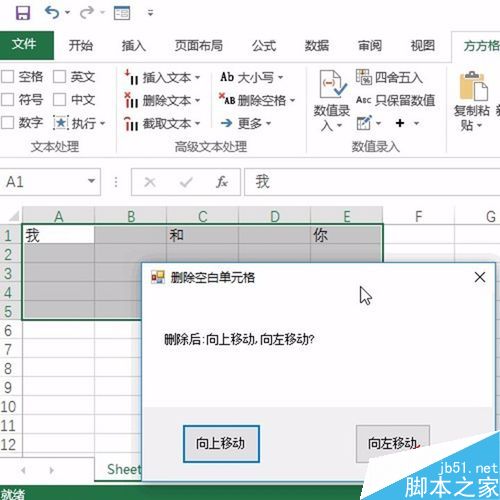Click the Save icon in quick access toolbar
500x500 pixels.
[x=23, y=13]
